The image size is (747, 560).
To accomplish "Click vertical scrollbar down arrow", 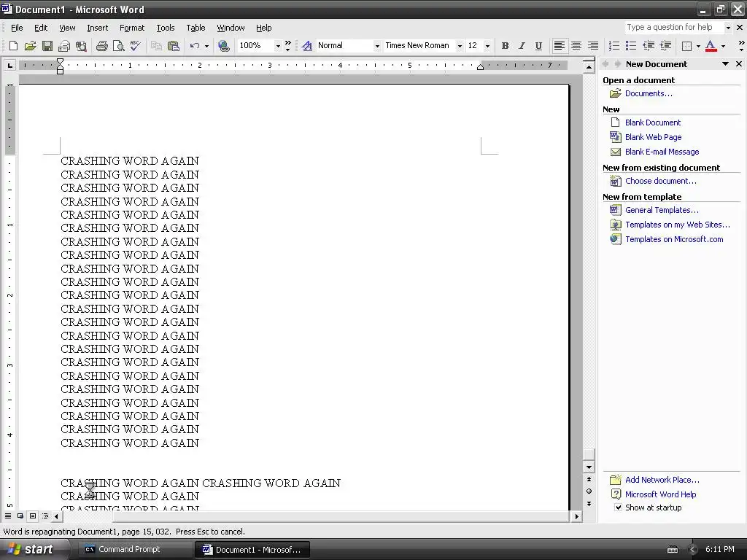I will click(x=589, y=467).
